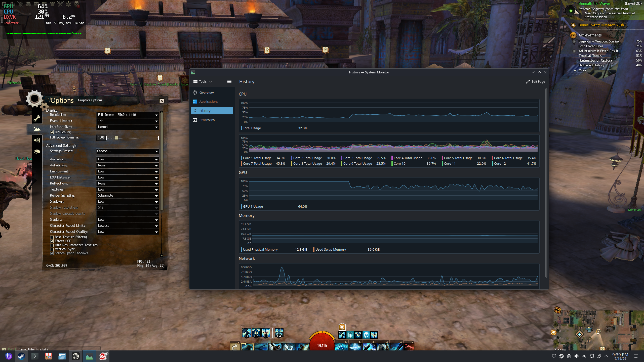This screenshot has height=362, width=644.
Task: Click the weapon swap arrow icon
Action: click(x=235, y=347)
